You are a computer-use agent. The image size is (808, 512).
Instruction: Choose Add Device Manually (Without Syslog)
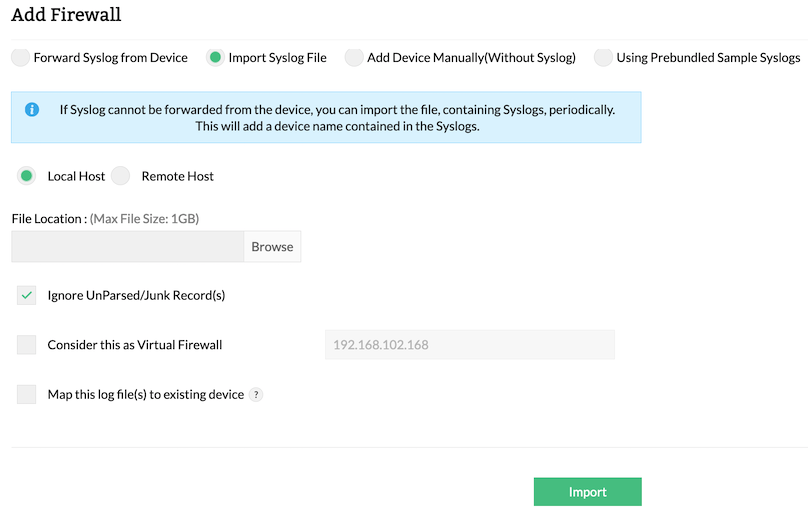354,58
